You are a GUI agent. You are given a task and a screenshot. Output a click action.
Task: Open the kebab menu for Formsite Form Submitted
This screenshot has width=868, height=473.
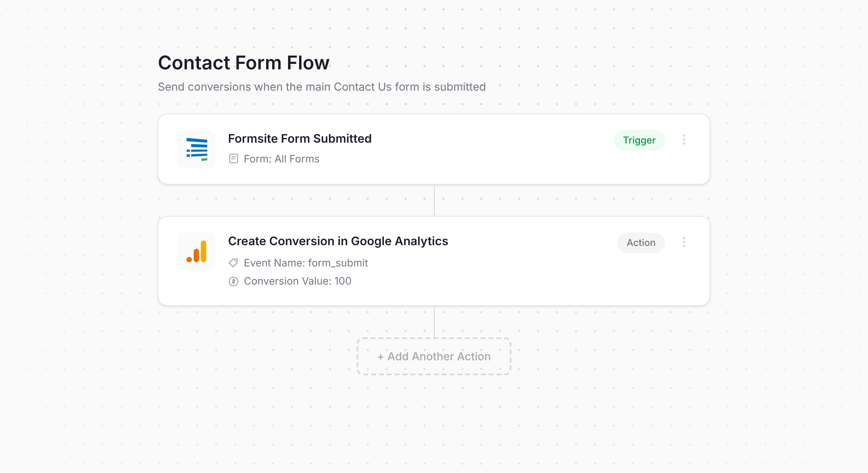coord(684,140)
